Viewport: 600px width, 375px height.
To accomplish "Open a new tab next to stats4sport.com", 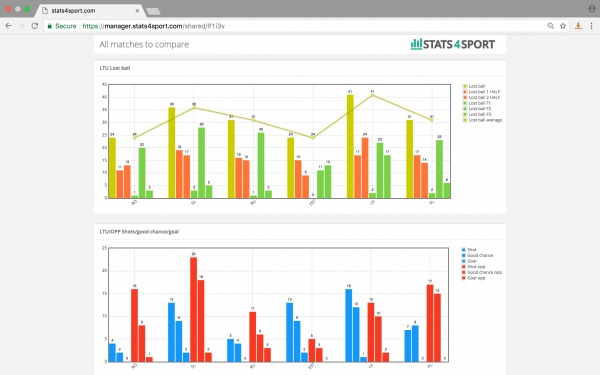I will point(153,11).
